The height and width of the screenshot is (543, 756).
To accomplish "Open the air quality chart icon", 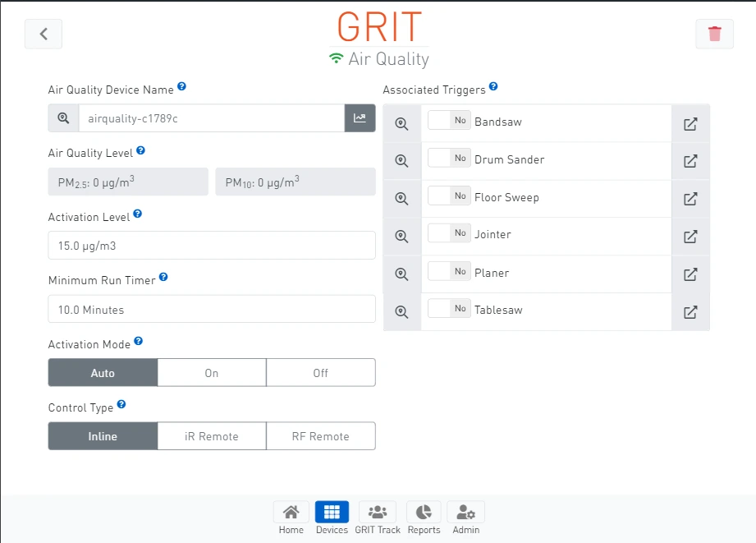I will click(360, 118).
